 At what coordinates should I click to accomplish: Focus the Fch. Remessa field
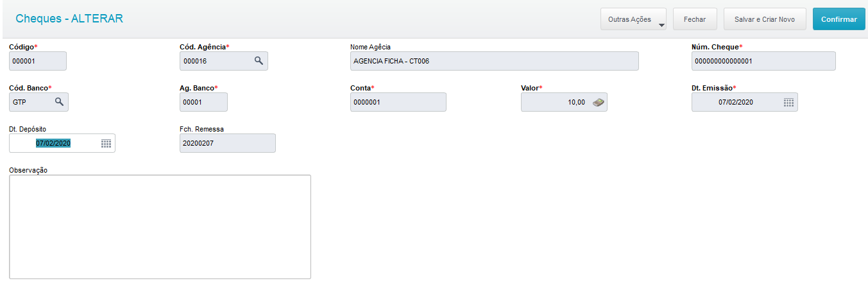coord(227,143)
